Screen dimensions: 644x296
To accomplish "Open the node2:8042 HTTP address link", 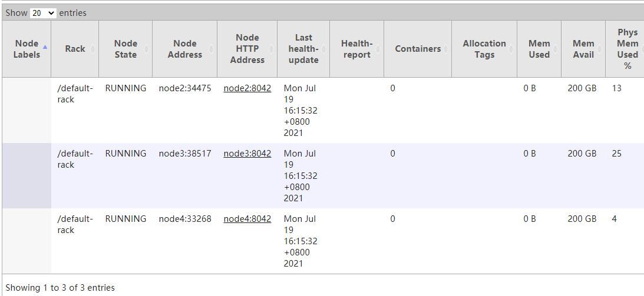I will point(247,88).
